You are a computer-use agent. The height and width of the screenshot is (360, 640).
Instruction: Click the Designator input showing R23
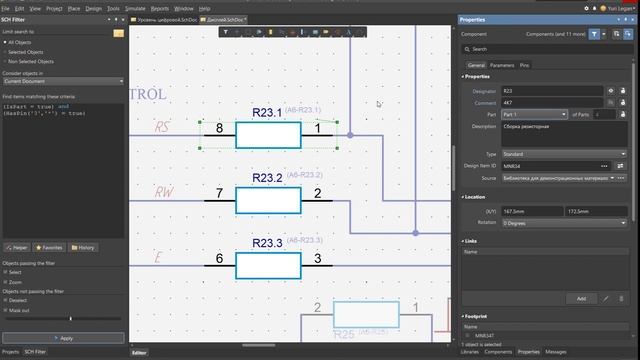click(552, 91)
